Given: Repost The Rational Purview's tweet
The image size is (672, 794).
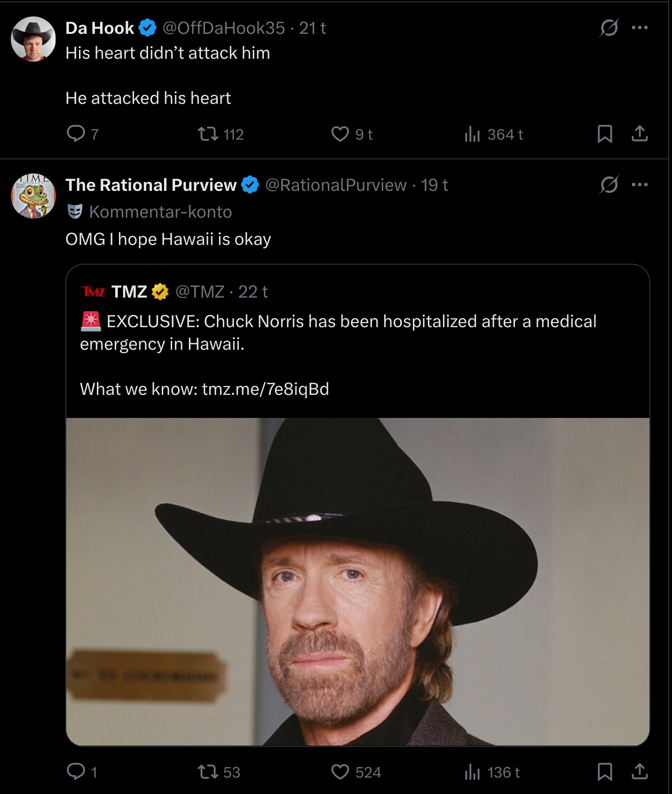Looking at the screenshot, I should coord(208,772).
